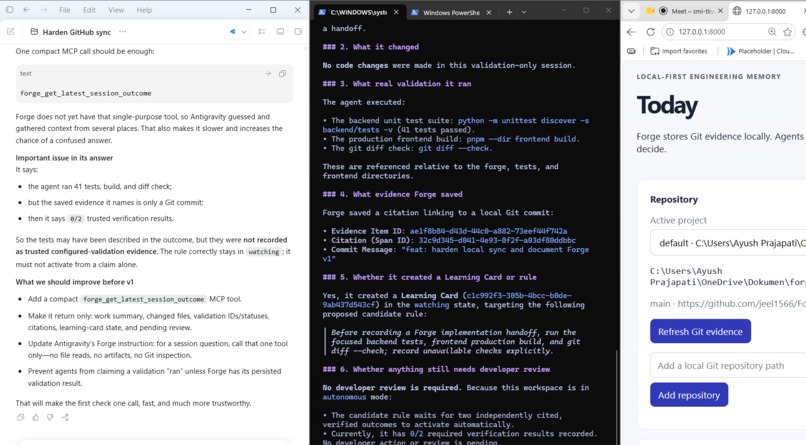Click the '### 5. Whether it created' heading
806x445 pixels.
point(429,277)
